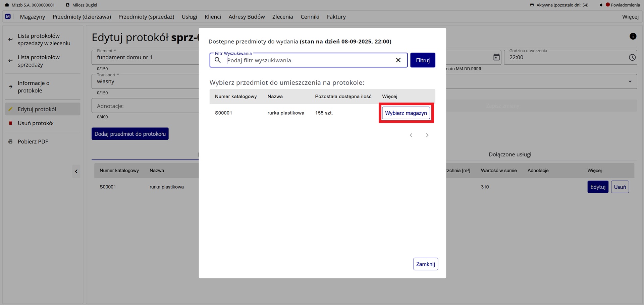
Task: Click the info icon at top right
Action: (633, 36)
